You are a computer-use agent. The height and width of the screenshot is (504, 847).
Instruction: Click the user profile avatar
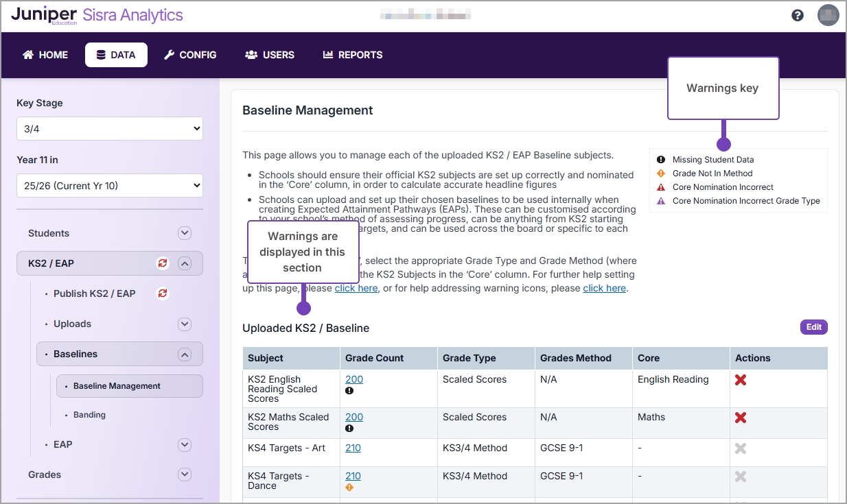click(828, 15)
